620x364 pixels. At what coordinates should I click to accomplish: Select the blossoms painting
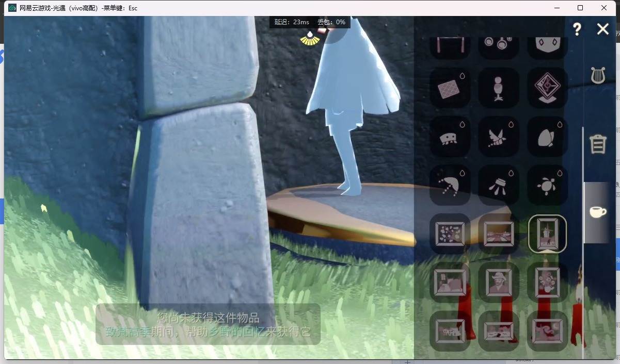(x=450, y=234)
